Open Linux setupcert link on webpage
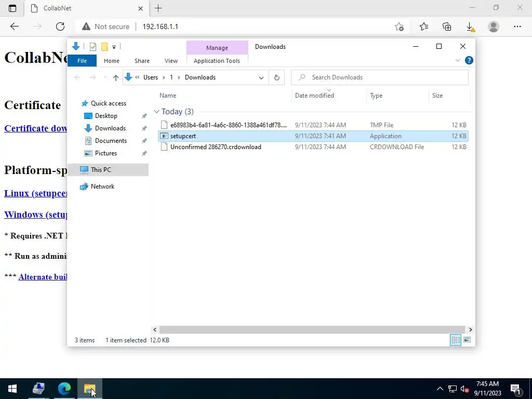 [x=36, y=193]
